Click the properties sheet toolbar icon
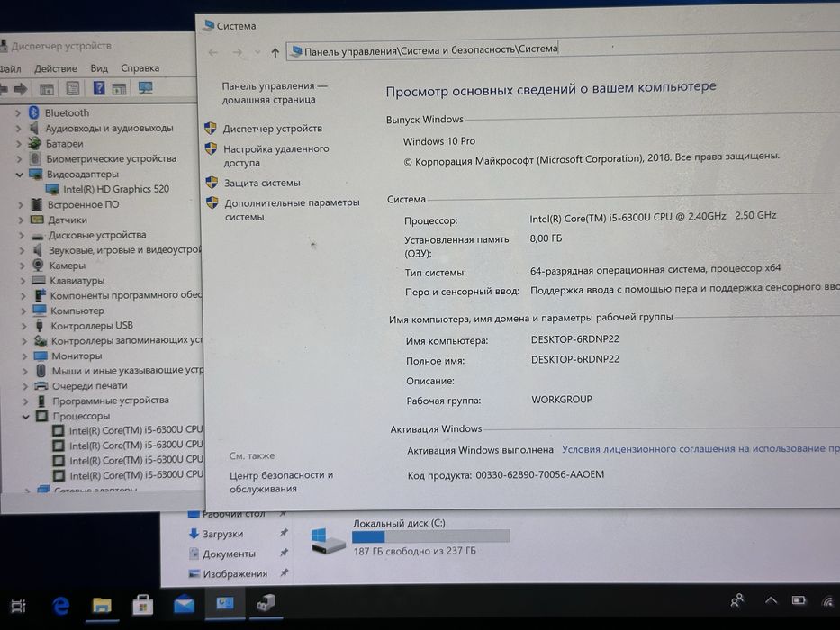This screenshot has height=630, width=840. point(72,88)
